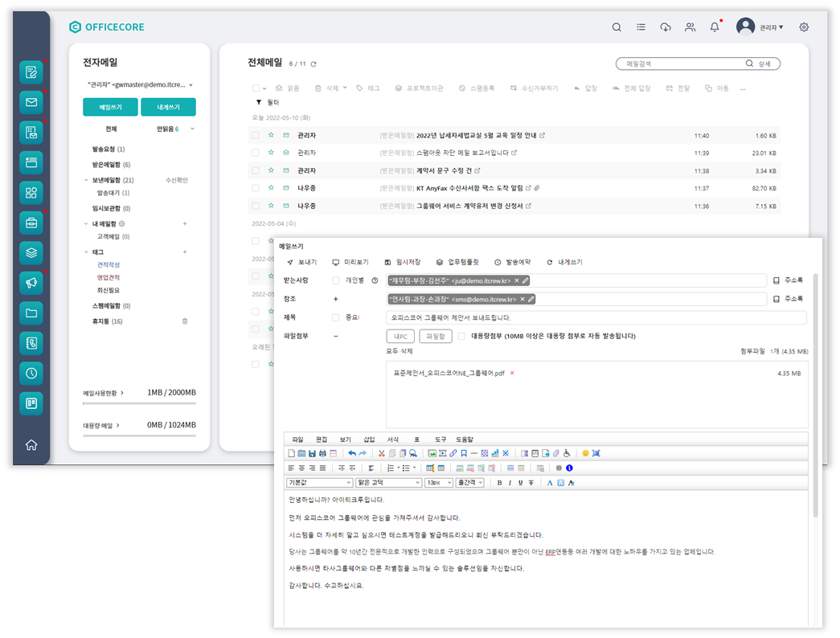The image size is (840, 638).
Task: Apply bold formatting in editor
Action: coord(499,483)
